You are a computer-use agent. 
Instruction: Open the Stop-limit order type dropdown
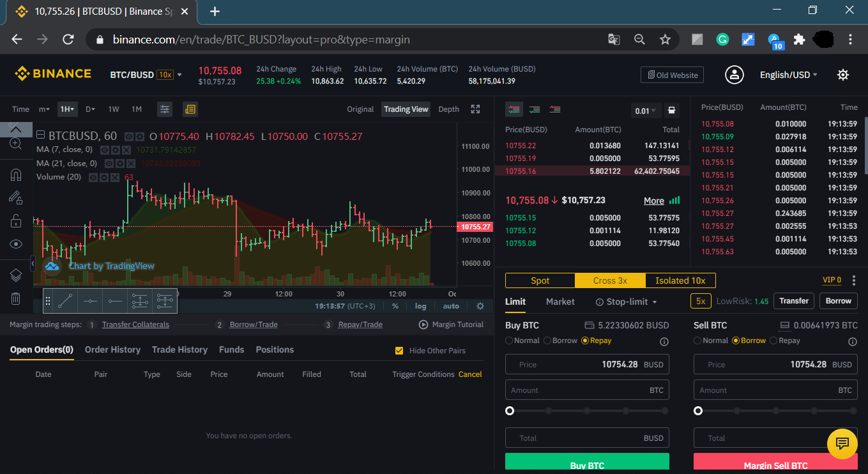626,302
